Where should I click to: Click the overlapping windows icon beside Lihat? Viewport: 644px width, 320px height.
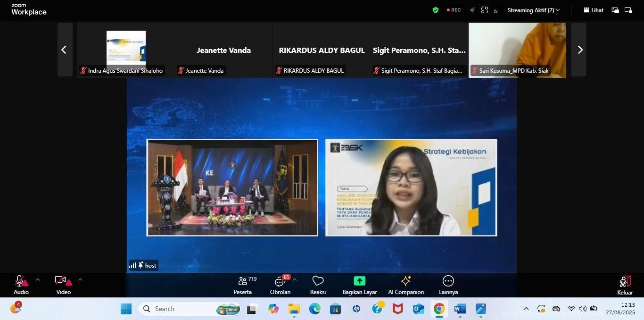point(615,10)
